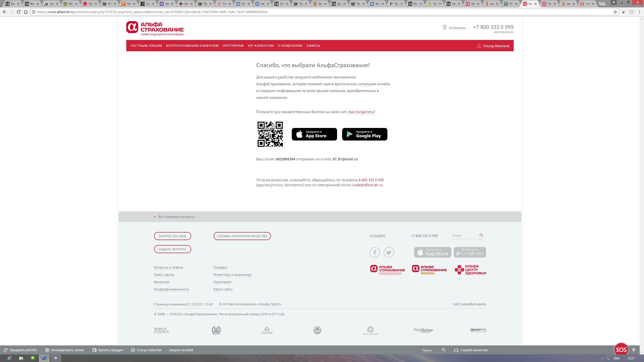The height and width of the screenshot is (362, 644).
Task: Click the Facebook social icon
Action: [375, 252]
